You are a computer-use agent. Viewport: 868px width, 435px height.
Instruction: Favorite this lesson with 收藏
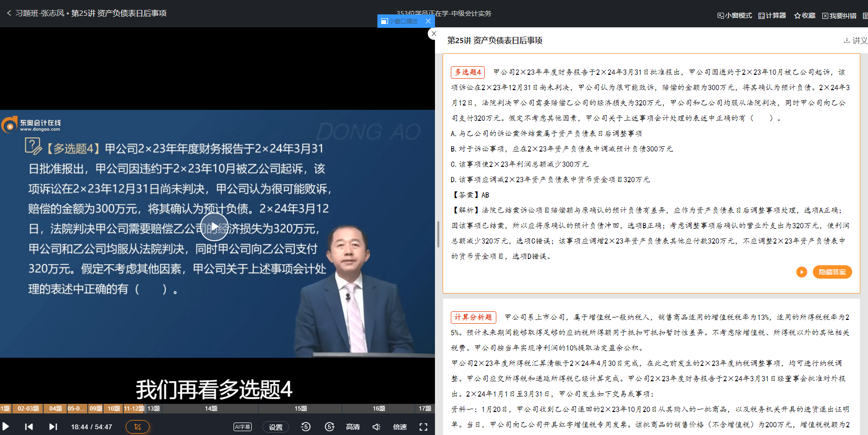click(x=805, y=16)
